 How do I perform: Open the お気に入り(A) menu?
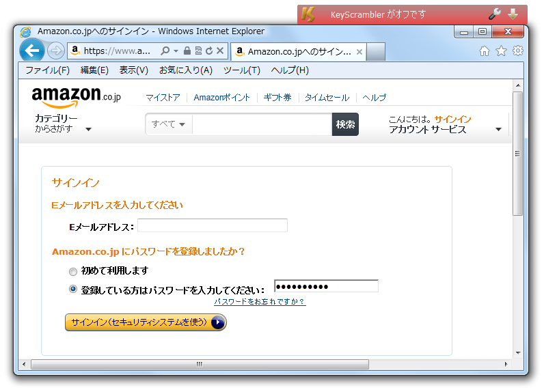pos(186,70)
